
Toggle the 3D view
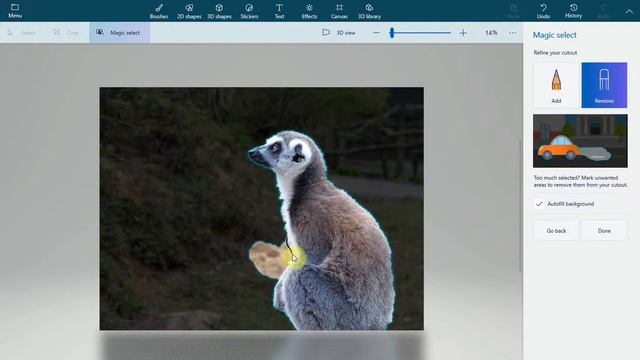coord(339,32)
